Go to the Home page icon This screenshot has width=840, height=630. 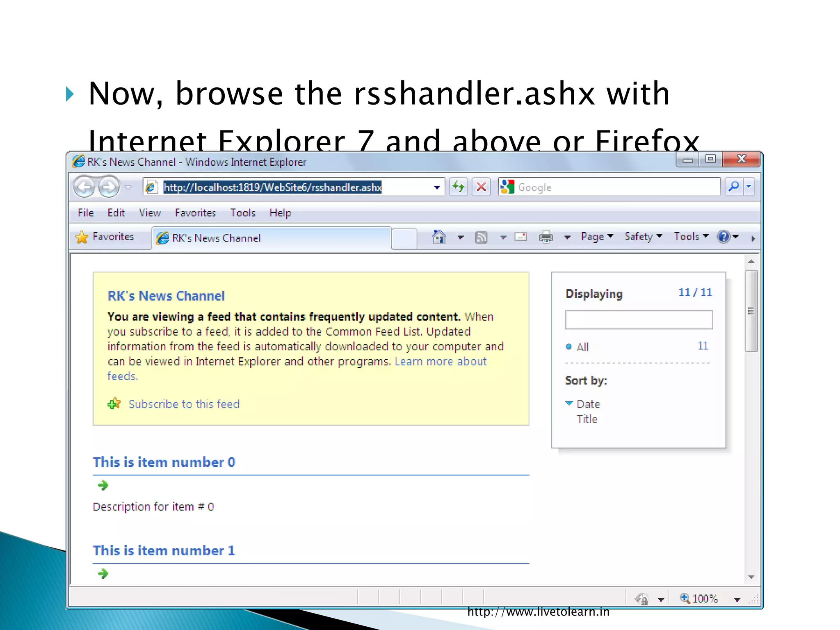(439, 237)
